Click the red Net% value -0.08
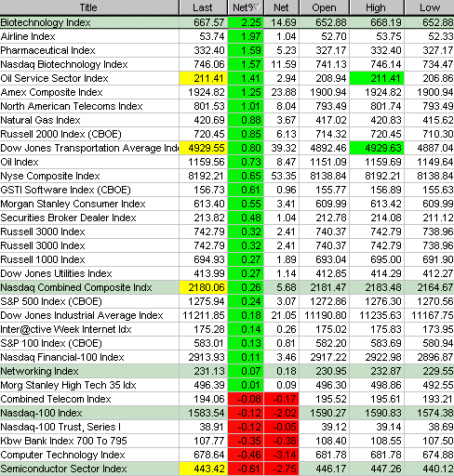Viewport: 454px width, 476px height. click(x=246, y=399)
